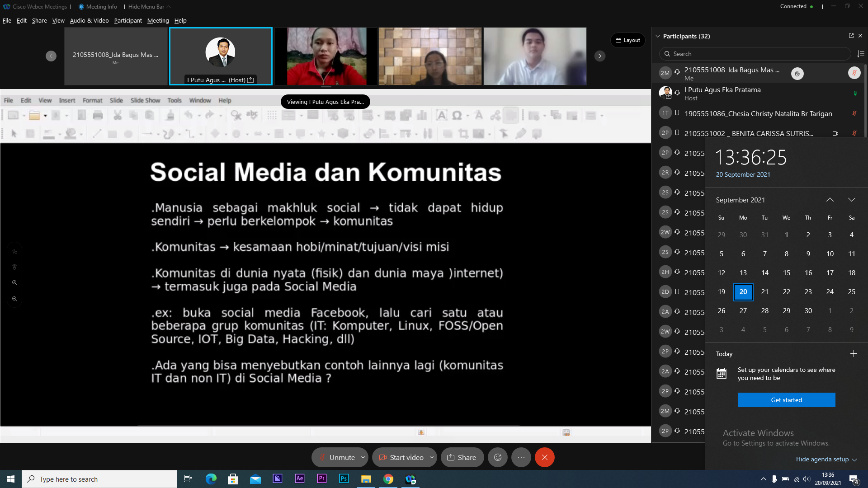Click raise hand icon on own participant row
Image resolution: width=868 pixels, height=488 pixels.
point(797,74)
